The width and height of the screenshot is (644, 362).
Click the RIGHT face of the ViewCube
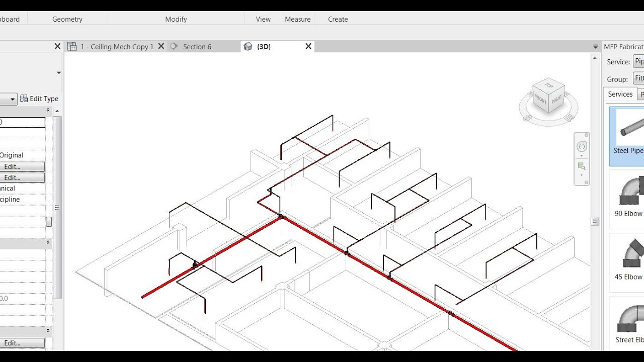(556, 100)
